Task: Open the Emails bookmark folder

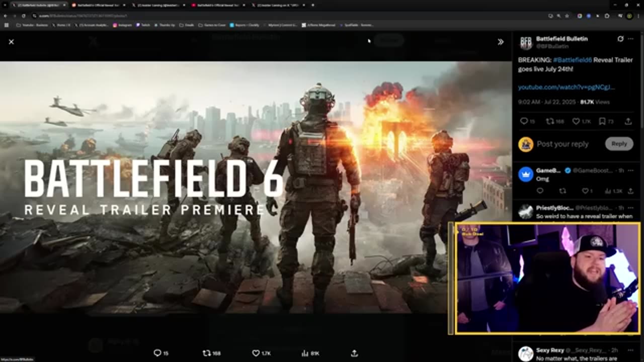Action: pos(187,25)
